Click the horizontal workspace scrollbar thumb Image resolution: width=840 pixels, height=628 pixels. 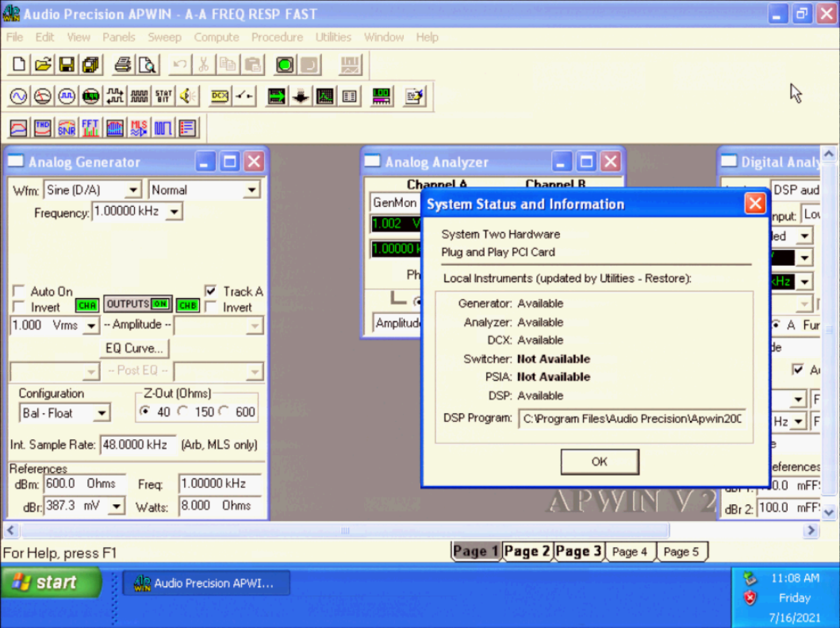pyautogui.click(x=346, y=530)
